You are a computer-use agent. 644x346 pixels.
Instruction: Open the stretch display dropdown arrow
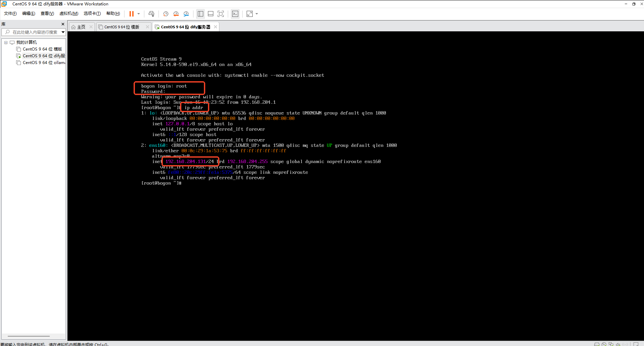tap(257, 14)
